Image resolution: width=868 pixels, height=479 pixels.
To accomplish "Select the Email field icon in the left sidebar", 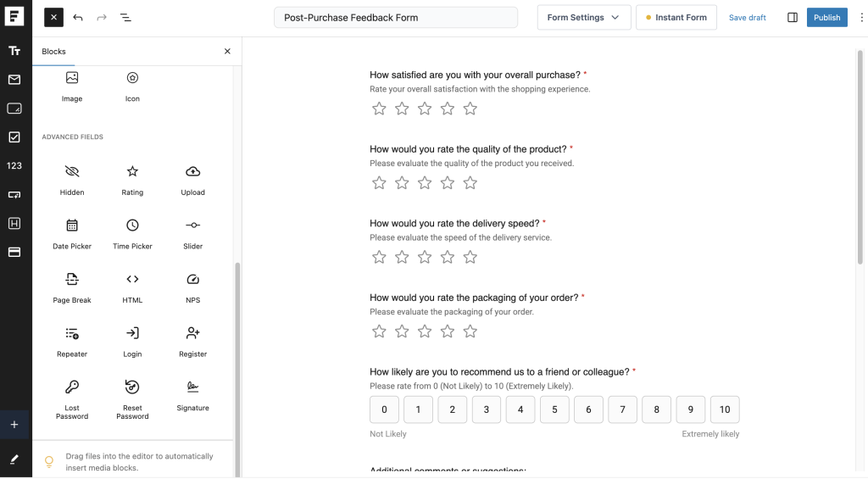I will coord(14,80).
